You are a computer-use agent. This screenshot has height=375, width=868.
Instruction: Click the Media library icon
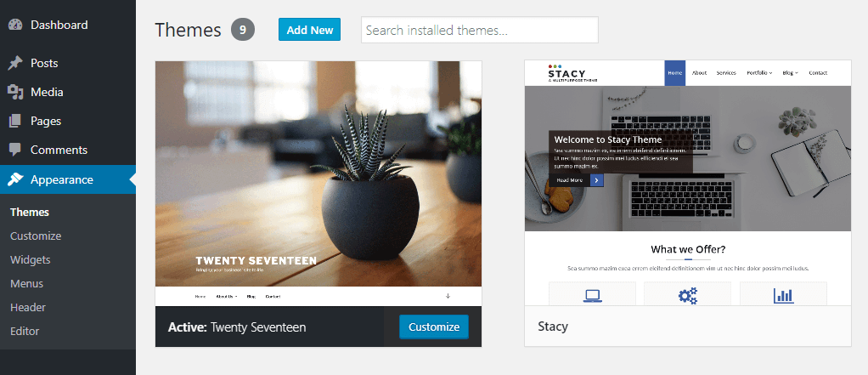tap(15, 92)
